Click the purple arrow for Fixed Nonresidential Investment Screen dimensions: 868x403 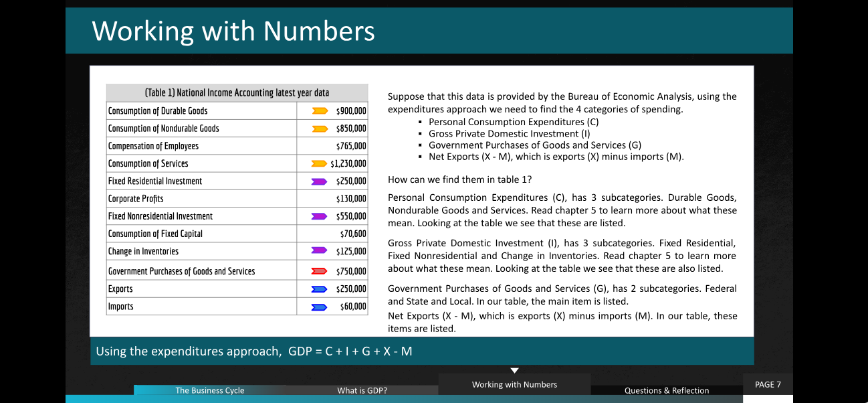click(320, 216)
